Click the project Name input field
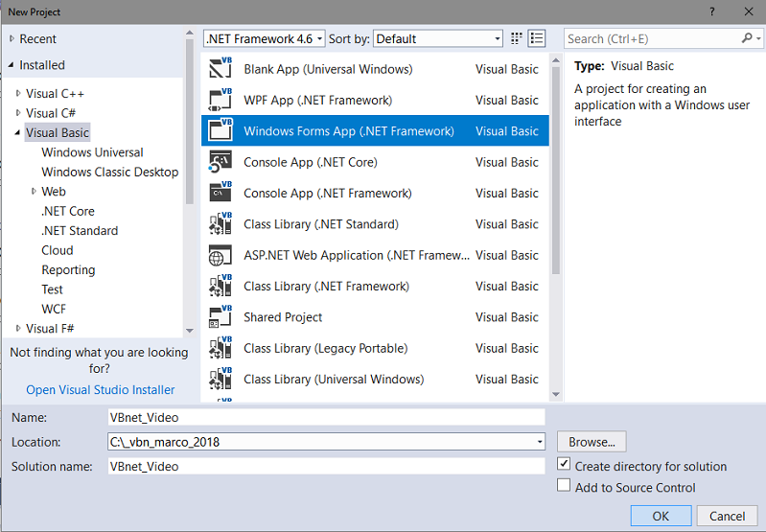The image size is (766, 532). click(326, 417)
